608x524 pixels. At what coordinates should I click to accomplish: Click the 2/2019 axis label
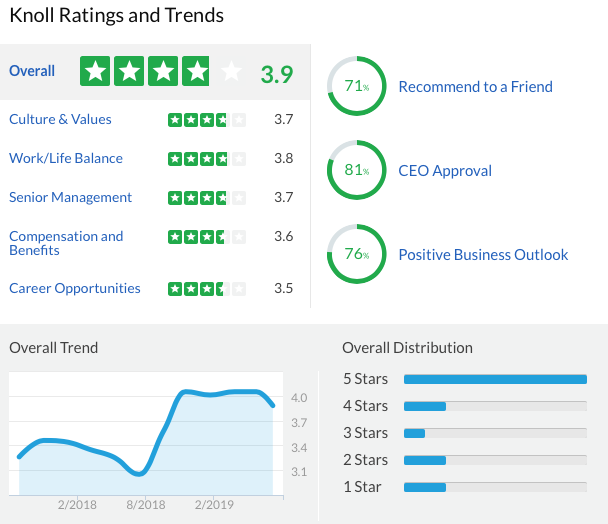(214, 505)
